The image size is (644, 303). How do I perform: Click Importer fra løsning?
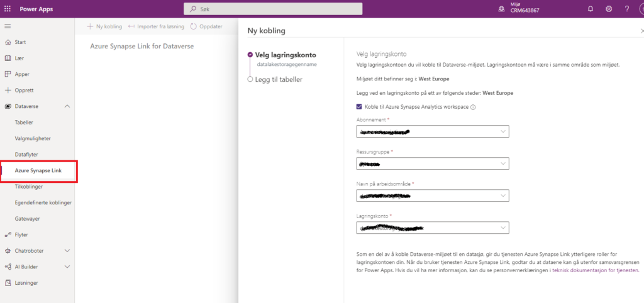tap(156, 26)
